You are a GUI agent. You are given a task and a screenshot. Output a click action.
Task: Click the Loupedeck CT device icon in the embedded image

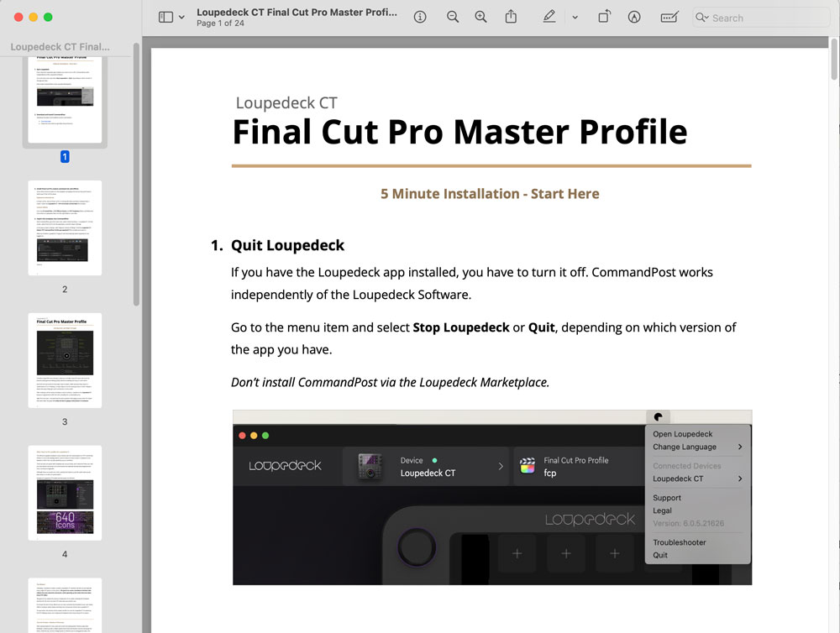coord(370,466)
